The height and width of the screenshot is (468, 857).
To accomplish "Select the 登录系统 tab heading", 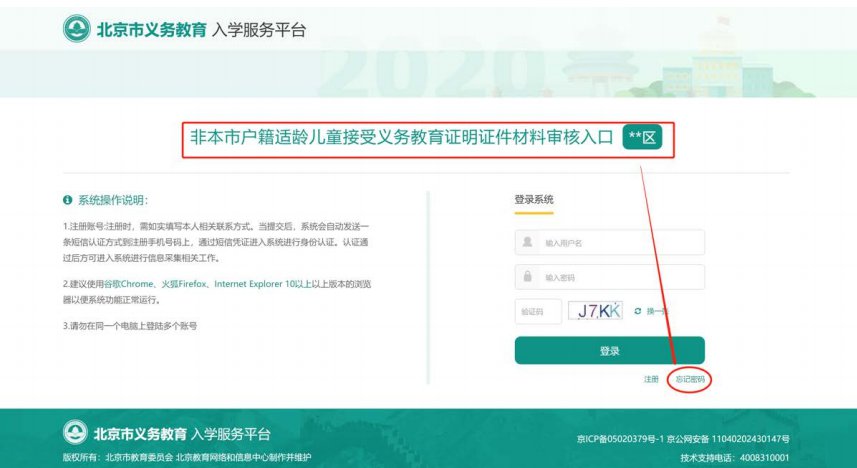I will 534,200.
